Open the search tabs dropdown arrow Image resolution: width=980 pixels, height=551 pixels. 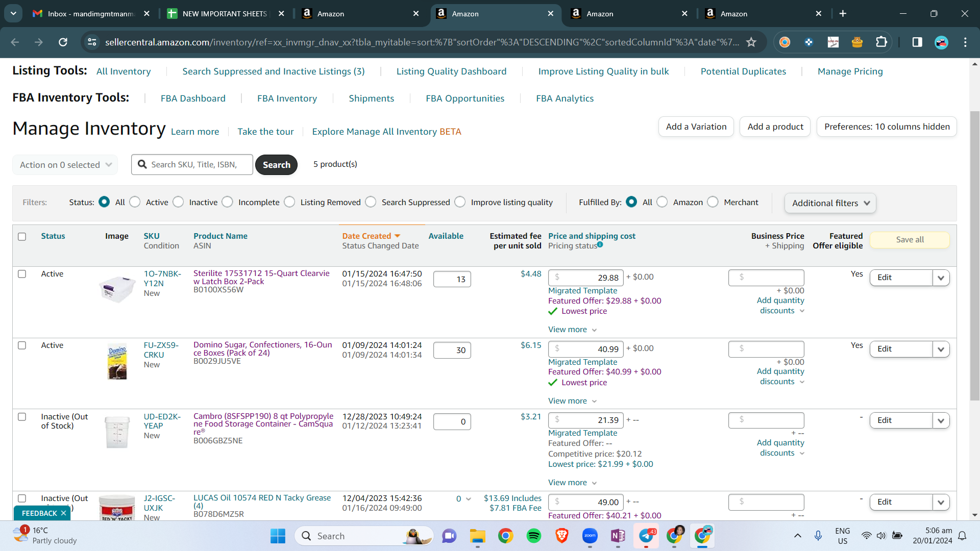coord(13,14)
